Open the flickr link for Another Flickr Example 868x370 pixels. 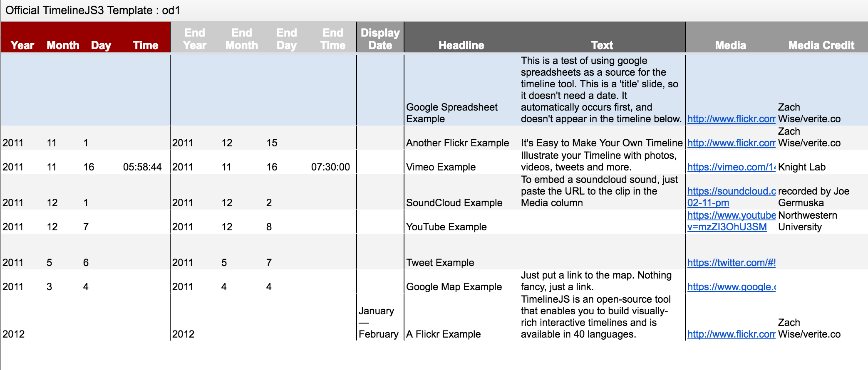tap(732, 143)
